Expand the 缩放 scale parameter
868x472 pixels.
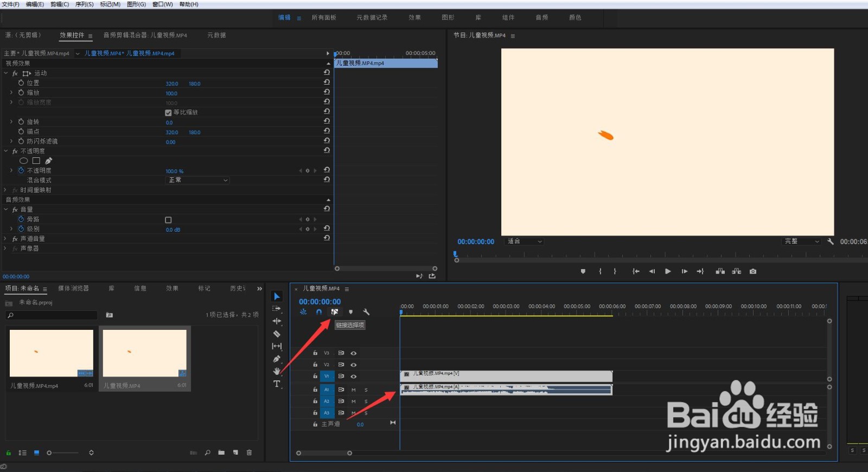coord(11,93)
